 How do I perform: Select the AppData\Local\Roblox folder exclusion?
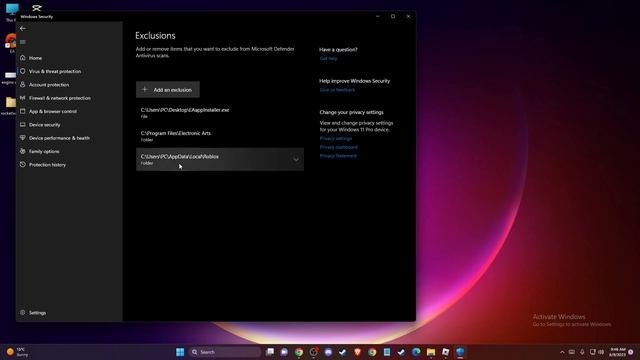(220, 159)
